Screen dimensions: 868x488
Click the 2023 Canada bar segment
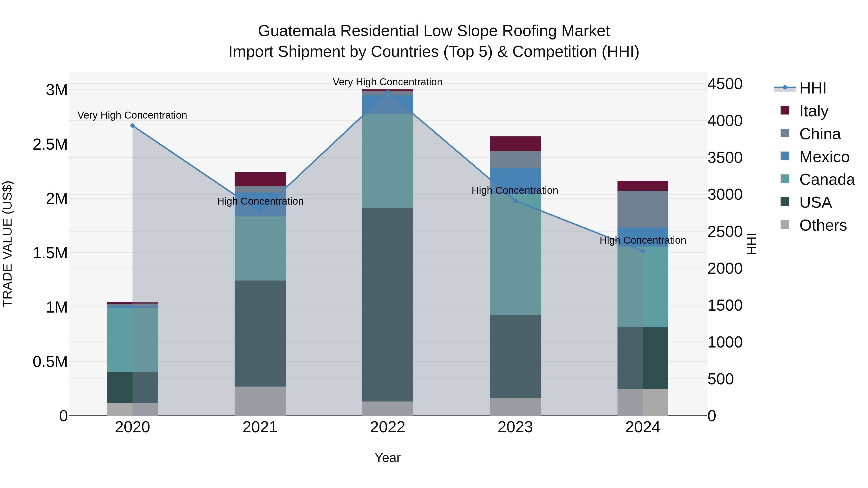tap(515, 255)
